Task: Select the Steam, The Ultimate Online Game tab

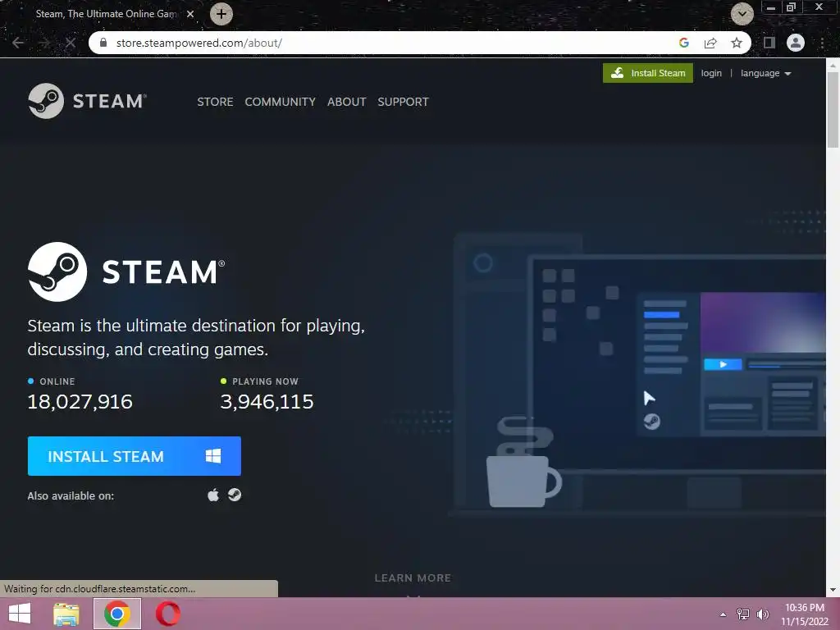Action: point(106,14)
